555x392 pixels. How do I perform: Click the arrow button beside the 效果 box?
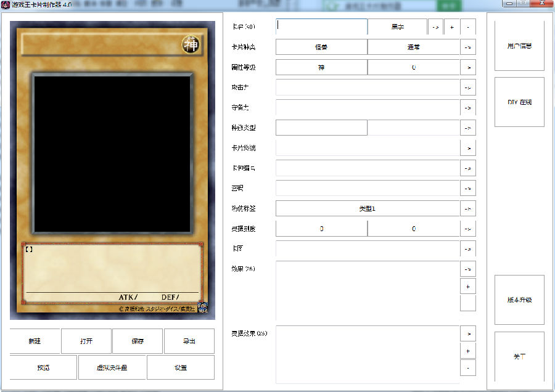tap(468, 269)
